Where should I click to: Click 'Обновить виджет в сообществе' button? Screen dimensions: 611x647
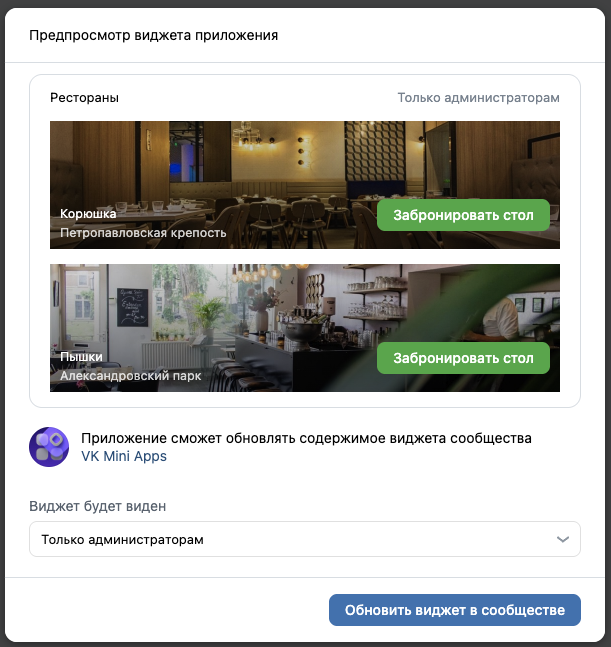[x=455, y=610]
